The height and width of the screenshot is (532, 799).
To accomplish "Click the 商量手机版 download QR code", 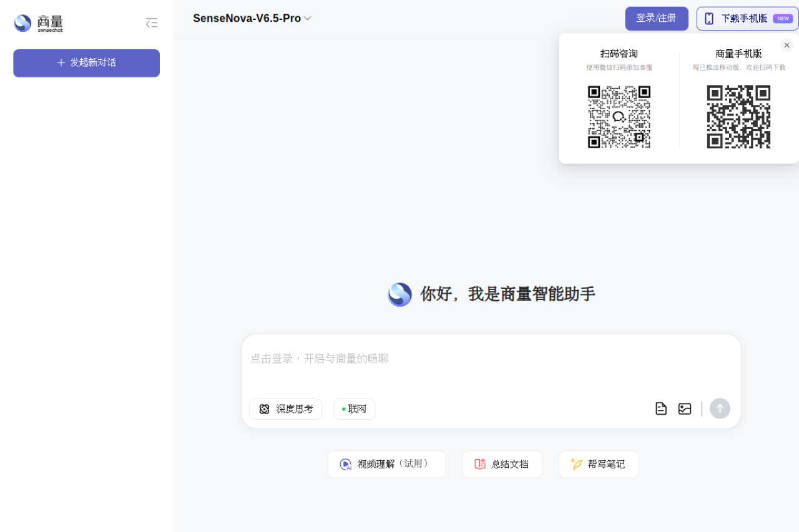I will click(738, 117).
